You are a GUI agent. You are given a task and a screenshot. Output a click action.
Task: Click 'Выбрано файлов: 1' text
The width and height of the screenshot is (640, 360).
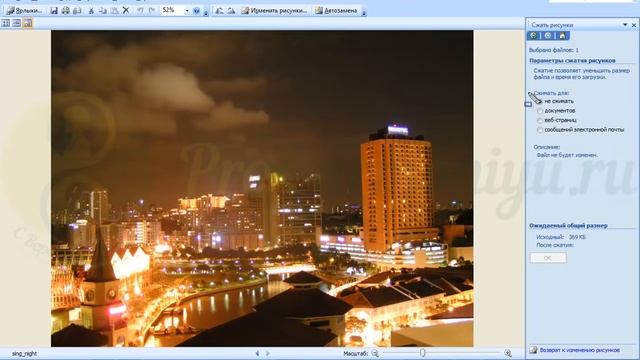click(x=553, y=50)
